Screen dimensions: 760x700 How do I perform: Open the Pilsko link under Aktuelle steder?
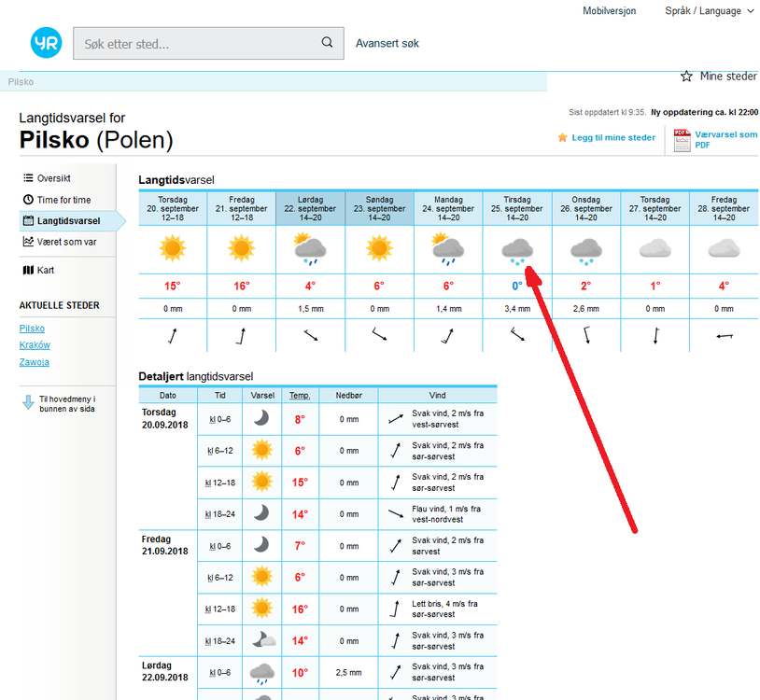[x=32, y=329]
